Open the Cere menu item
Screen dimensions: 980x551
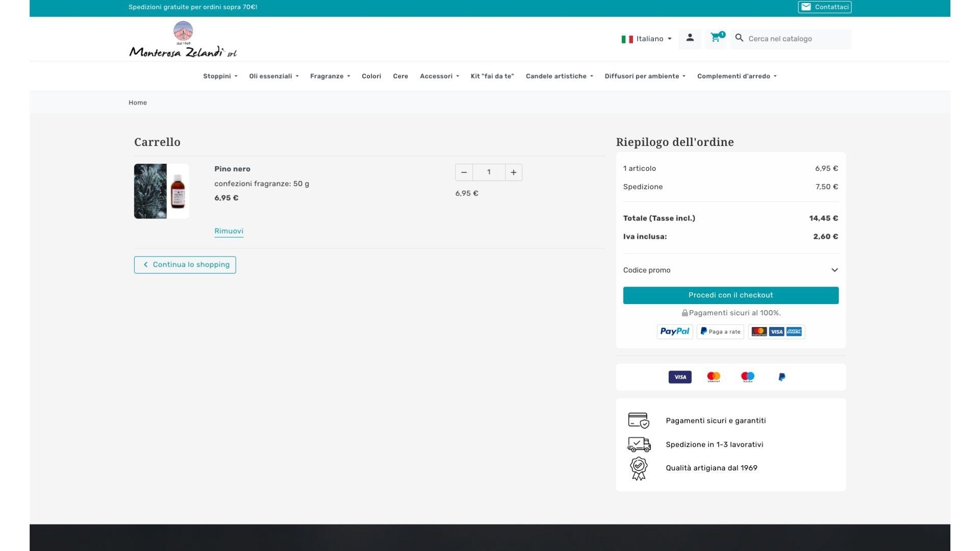[x=400, y=77]
